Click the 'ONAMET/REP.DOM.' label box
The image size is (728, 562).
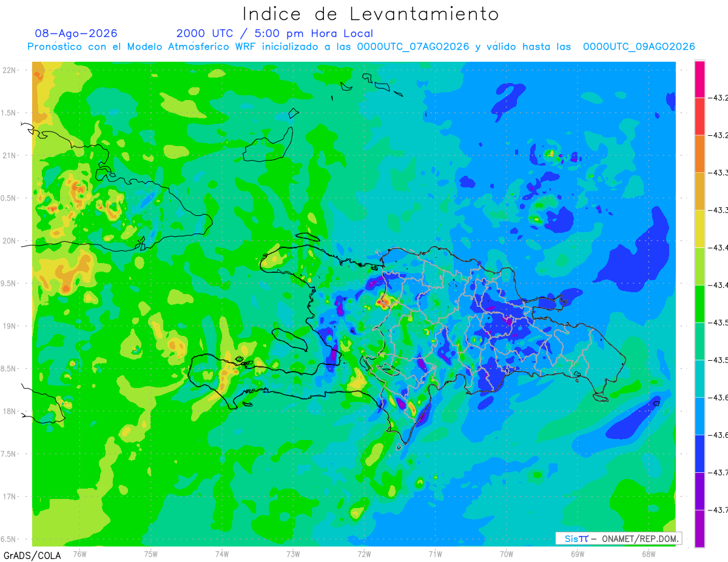pyautogui.click(x=619, y=538)
